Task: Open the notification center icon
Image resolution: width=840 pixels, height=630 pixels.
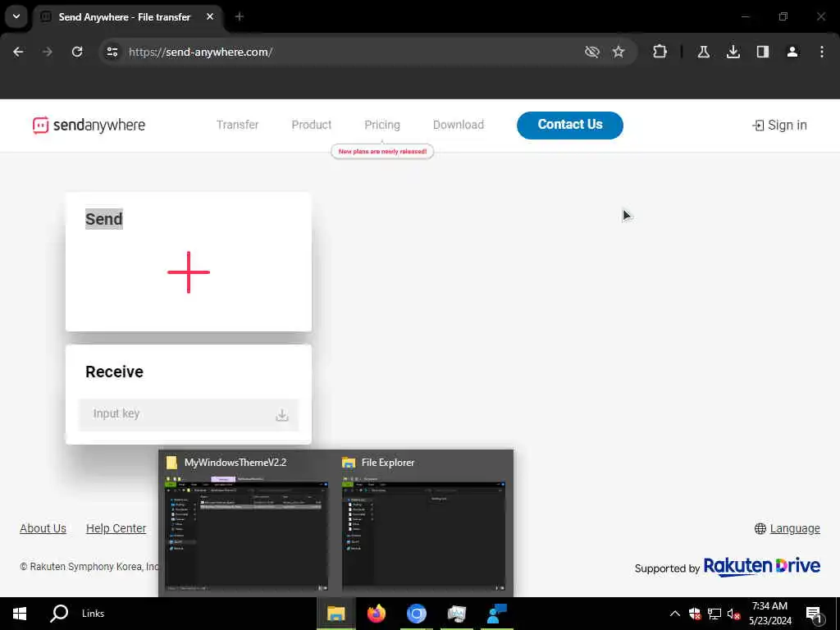Action: 814,614
